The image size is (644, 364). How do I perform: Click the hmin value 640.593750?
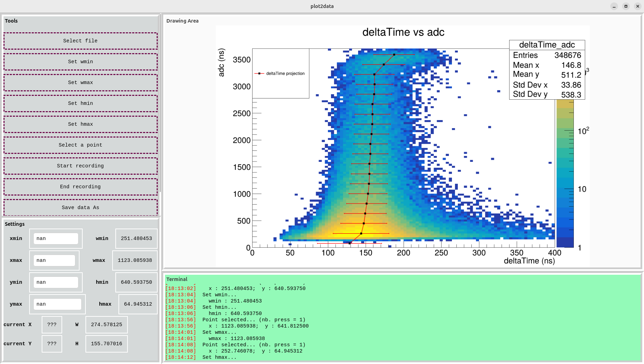[x=137, y=282]
